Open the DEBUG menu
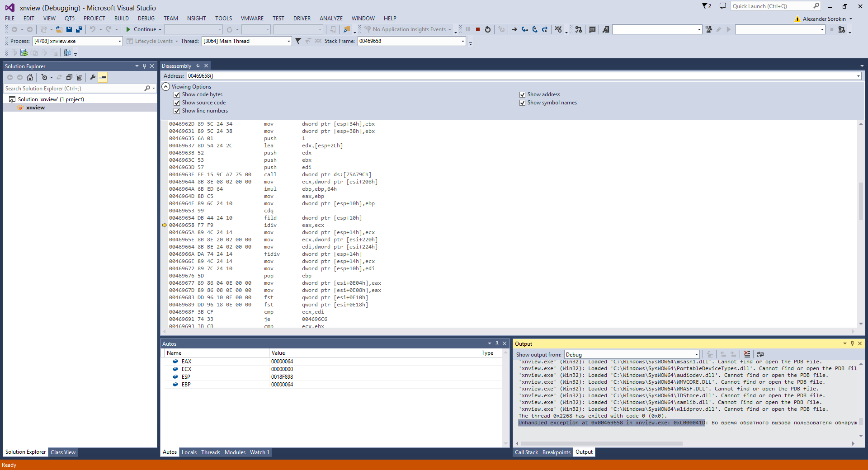The height and width of the screenshot is (470, 868). point(146,19)
